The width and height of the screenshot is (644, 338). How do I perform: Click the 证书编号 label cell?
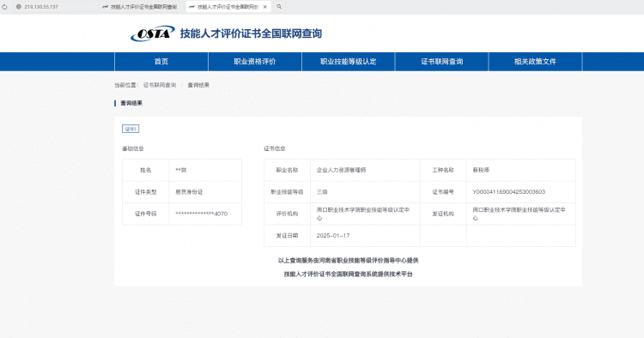pyautogui.click(x=443, y=192)
